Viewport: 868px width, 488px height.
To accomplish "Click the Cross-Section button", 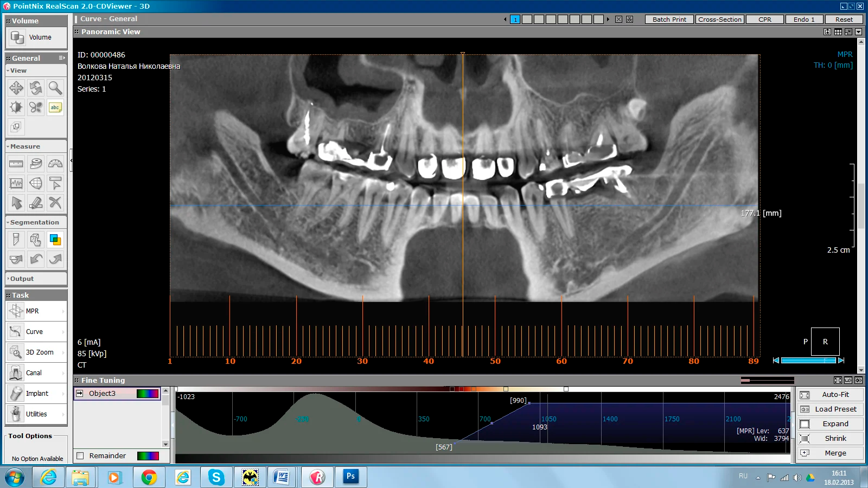I will pos(719,20).
